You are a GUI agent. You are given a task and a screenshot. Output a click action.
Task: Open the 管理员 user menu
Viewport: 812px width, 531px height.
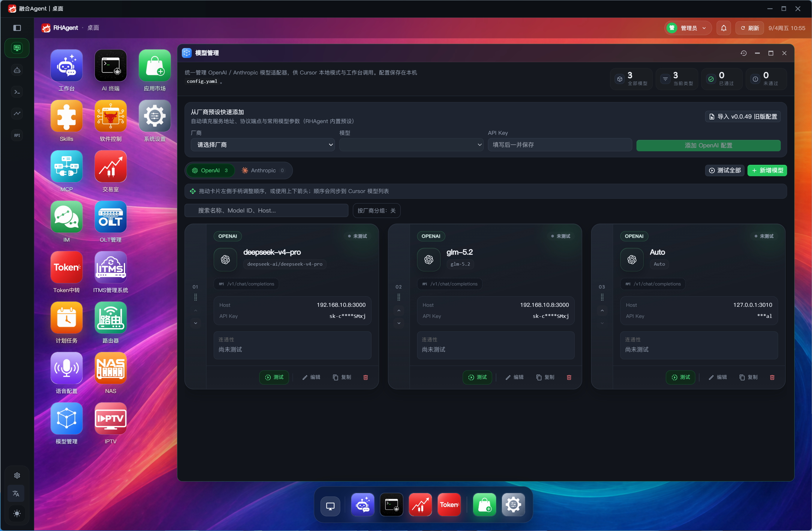point(688,28)
